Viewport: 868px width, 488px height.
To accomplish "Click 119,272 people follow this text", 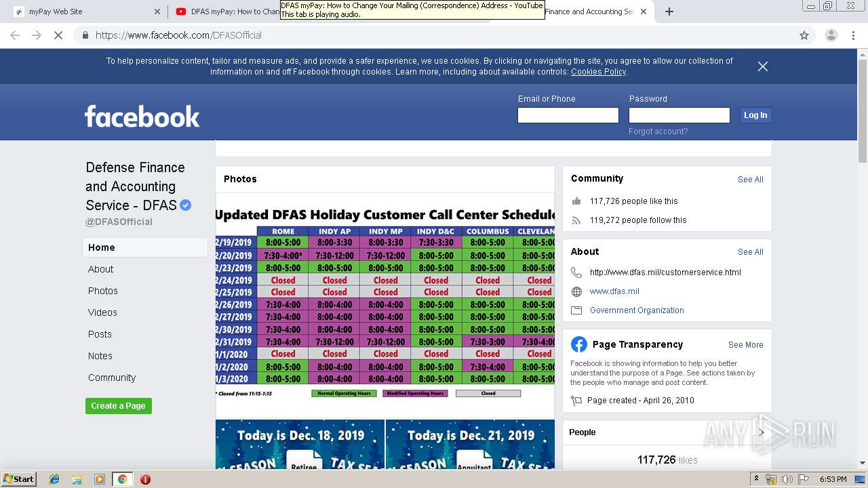I will [x=638, y=220].
